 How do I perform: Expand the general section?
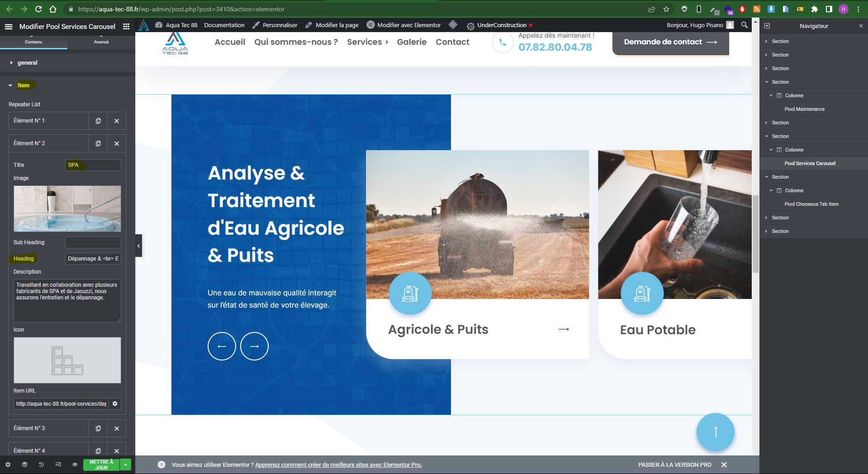27,63
